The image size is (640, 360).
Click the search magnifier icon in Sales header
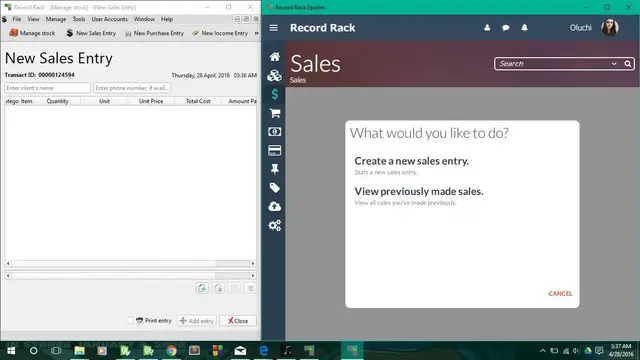click(x=628, y=64)
